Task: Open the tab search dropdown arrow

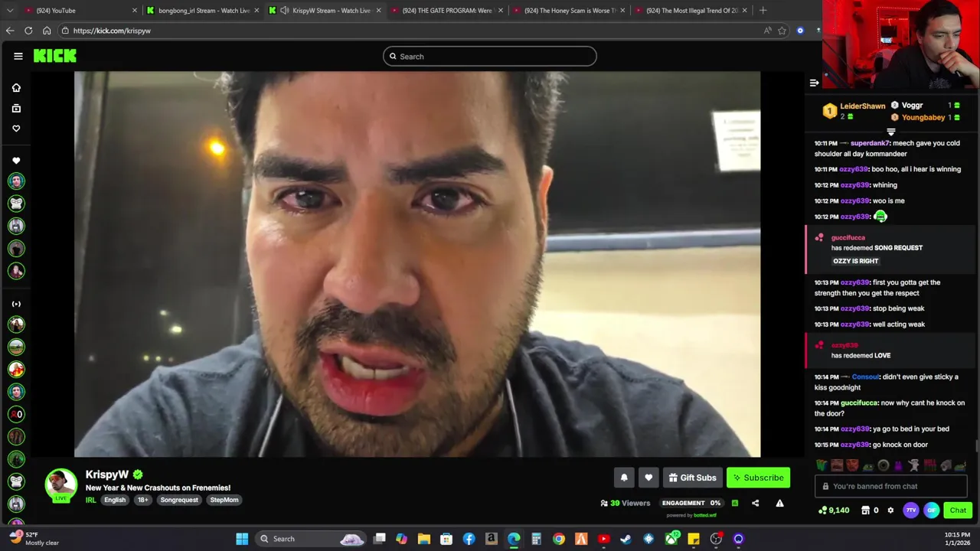Action: coord(10,11)
